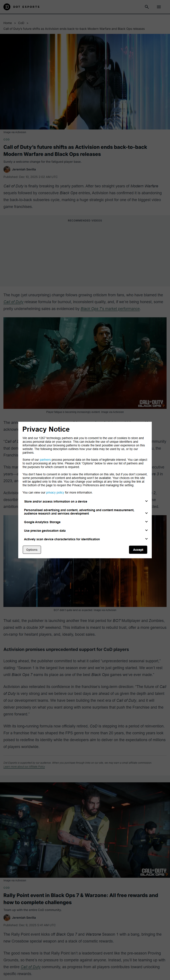Expand 'Actively scan device characteristics' chevron
This screenshot has height=980, width=170.
(146, 539)
